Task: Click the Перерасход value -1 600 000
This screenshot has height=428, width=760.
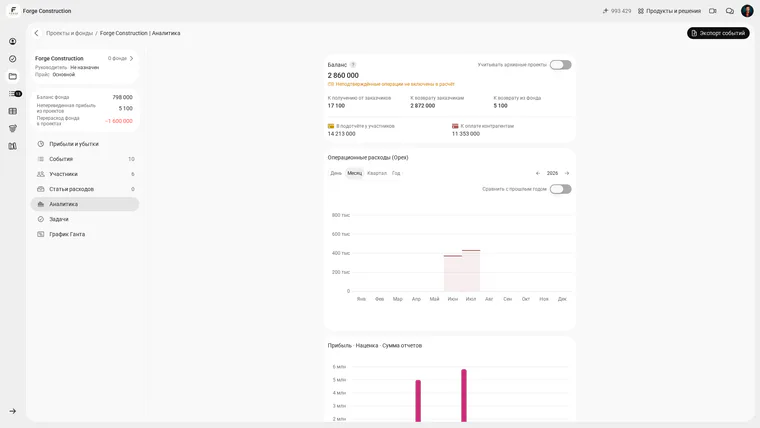Action: point(119,121)
